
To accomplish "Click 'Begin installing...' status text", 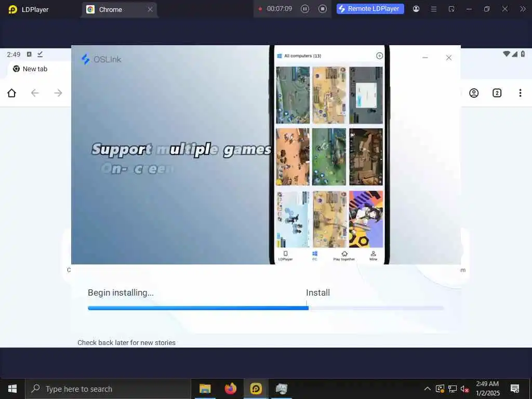I will (121, 292).
